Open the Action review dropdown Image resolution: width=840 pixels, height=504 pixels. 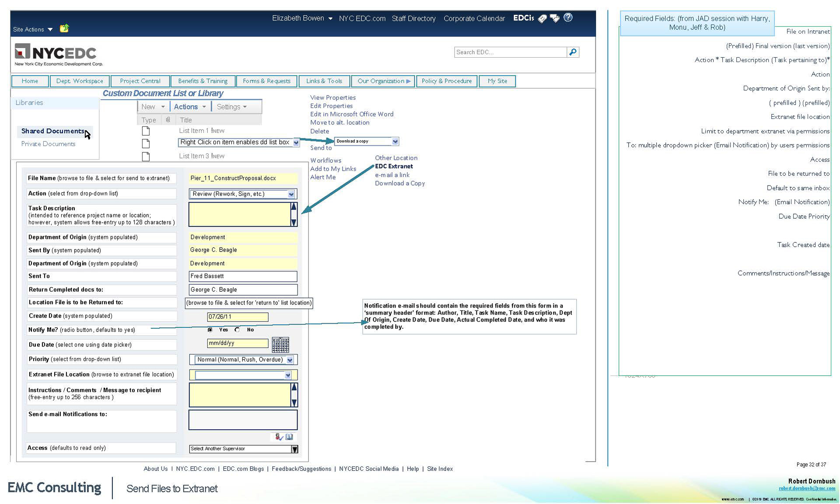pyautogui.click(x=291, y=194)
